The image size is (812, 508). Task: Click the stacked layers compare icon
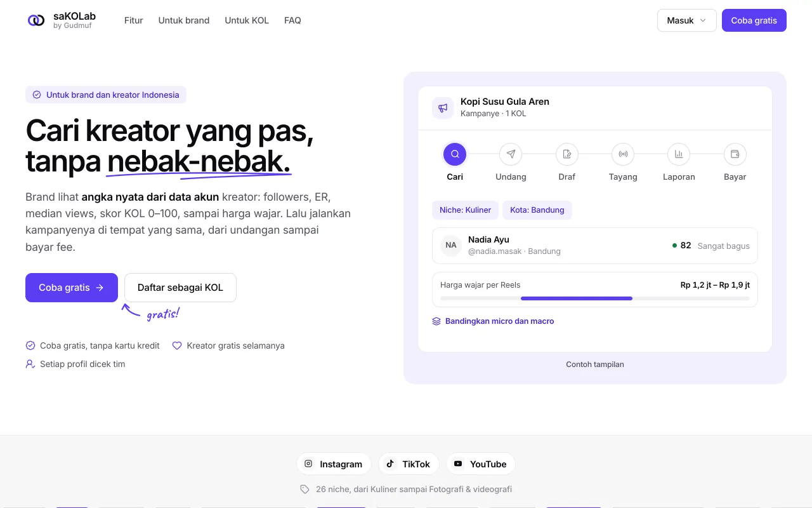436,321
